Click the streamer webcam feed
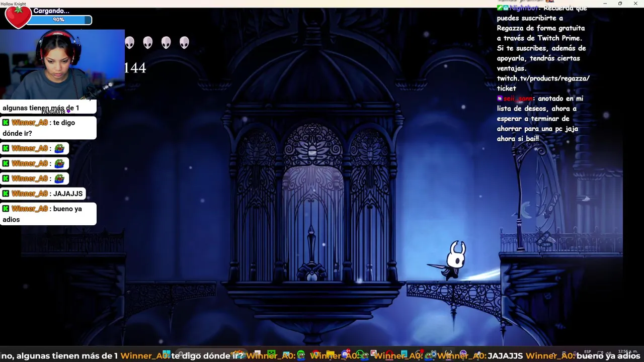This screenshot has width=644, height=362. coord(62,64)
